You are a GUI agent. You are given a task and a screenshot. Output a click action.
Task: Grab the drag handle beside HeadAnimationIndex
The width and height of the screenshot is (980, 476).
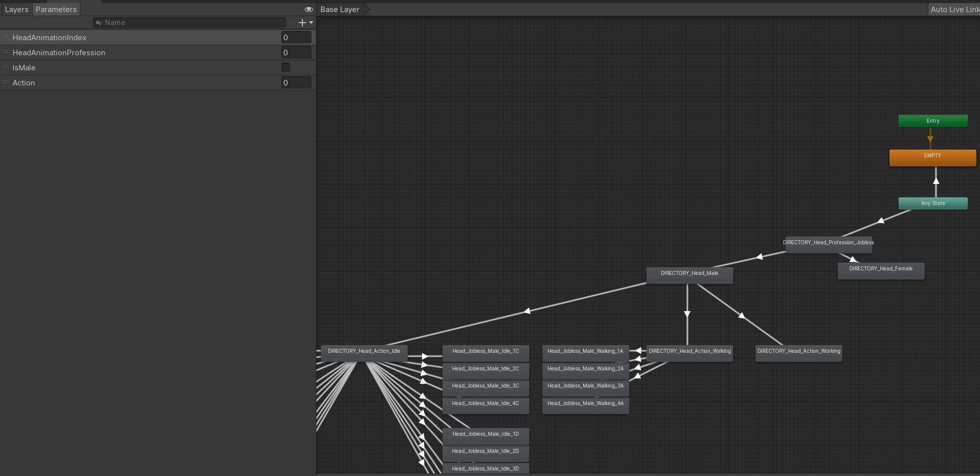click(6, 37)
